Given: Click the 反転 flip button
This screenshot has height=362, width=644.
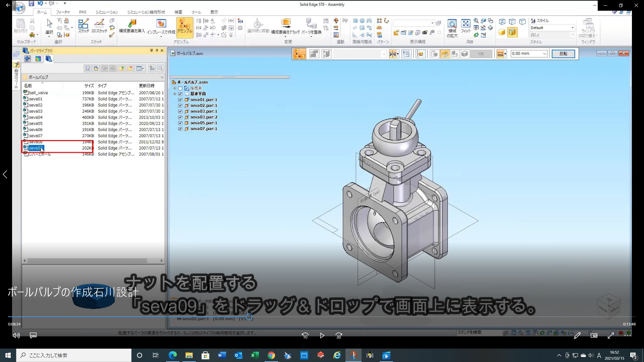Looking at the screenshot, I should click(563, 54).
